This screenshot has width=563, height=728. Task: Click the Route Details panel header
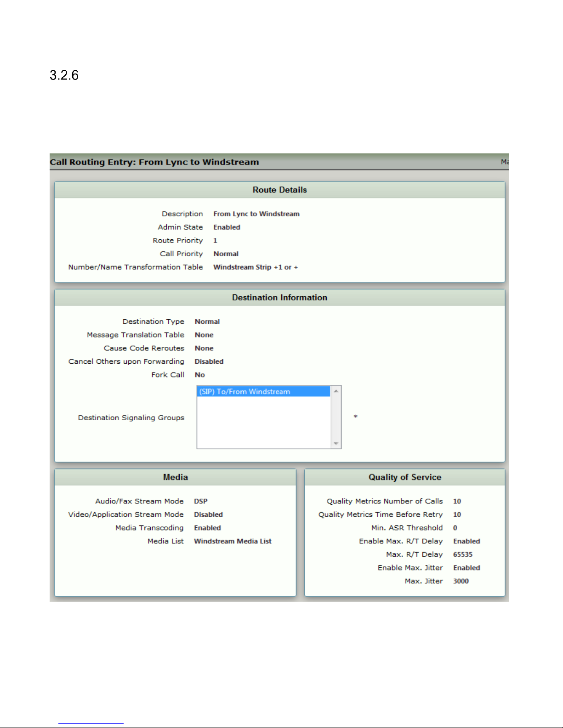click(279, 190)
